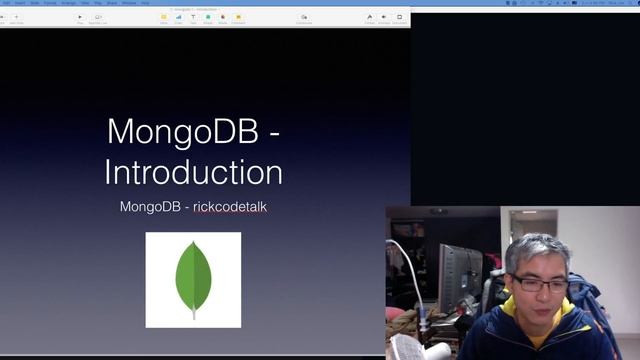Open the Animate inspector
Image resolution: width=640 pixels, height=360 pixels.
tap(384, 18)
